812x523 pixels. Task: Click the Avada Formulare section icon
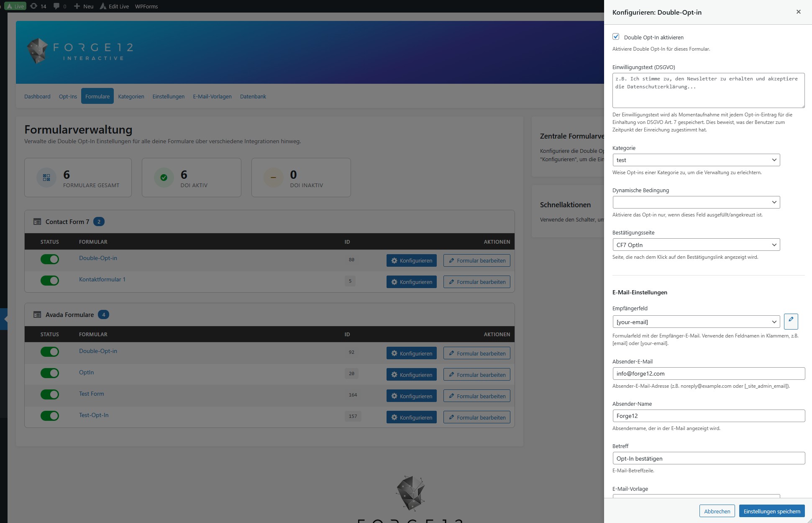[x=37, y=315]
